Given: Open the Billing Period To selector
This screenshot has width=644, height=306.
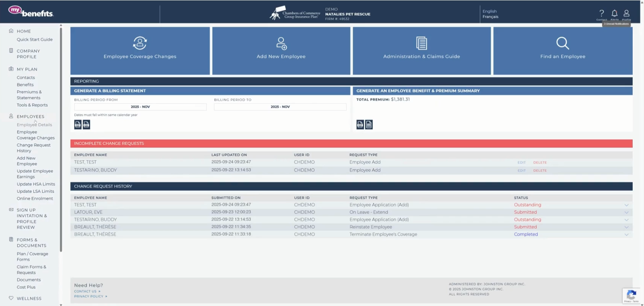Looking at the screenshot, I should coord(280,107).
